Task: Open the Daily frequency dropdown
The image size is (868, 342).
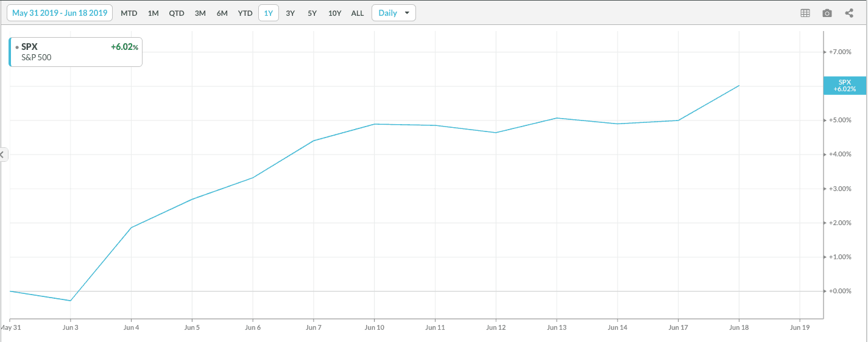Action: 393,13
